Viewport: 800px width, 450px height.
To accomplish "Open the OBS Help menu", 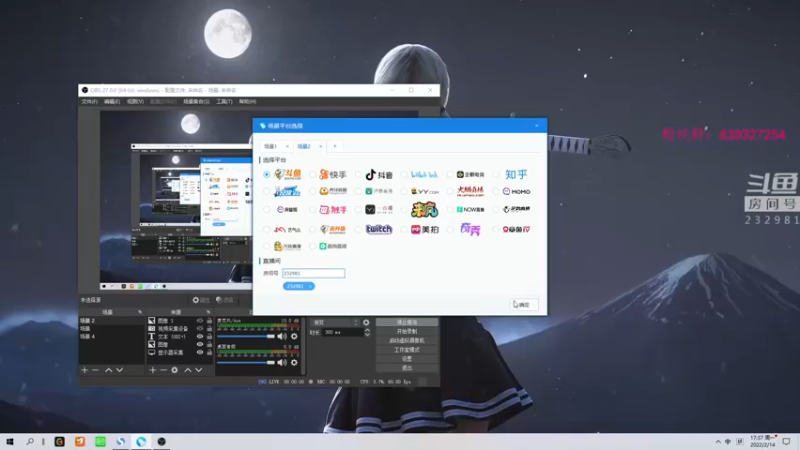I will (x=247, y=102).
